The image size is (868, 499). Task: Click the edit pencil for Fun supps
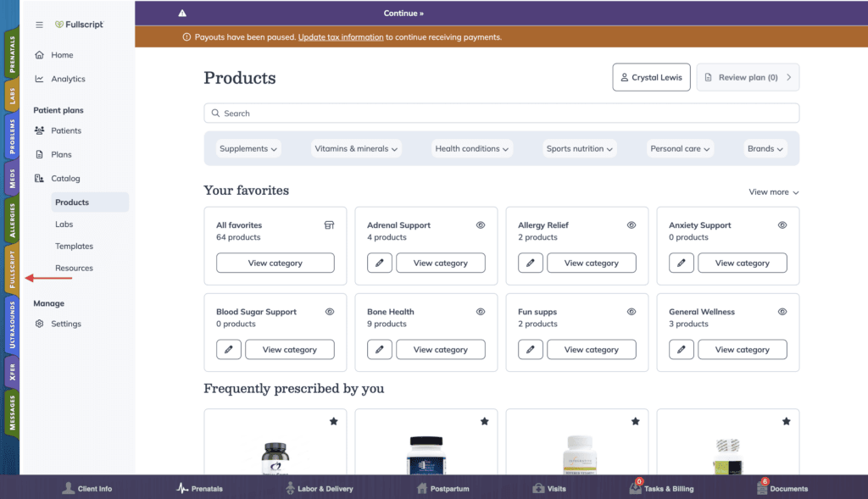531,350
